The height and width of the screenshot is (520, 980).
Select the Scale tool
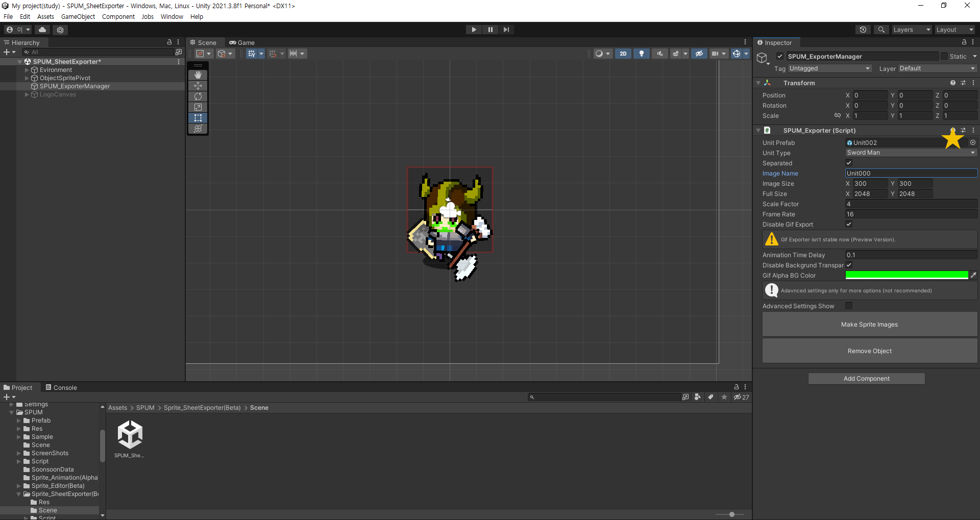coord(198,107)
